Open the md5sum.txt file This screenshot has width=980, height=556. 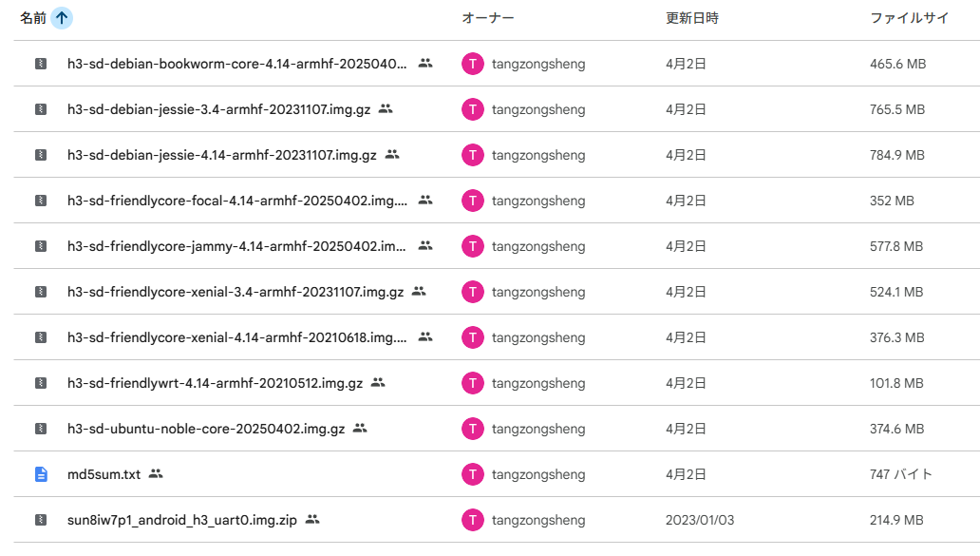pyautogui.click(x=104, y=474)
